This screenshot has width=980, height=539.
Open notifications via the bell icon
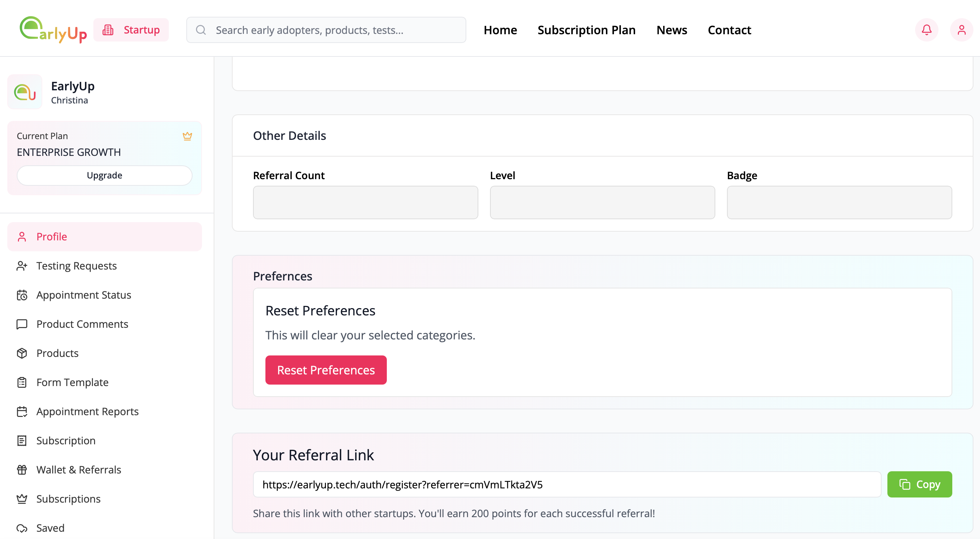(926, 29)
